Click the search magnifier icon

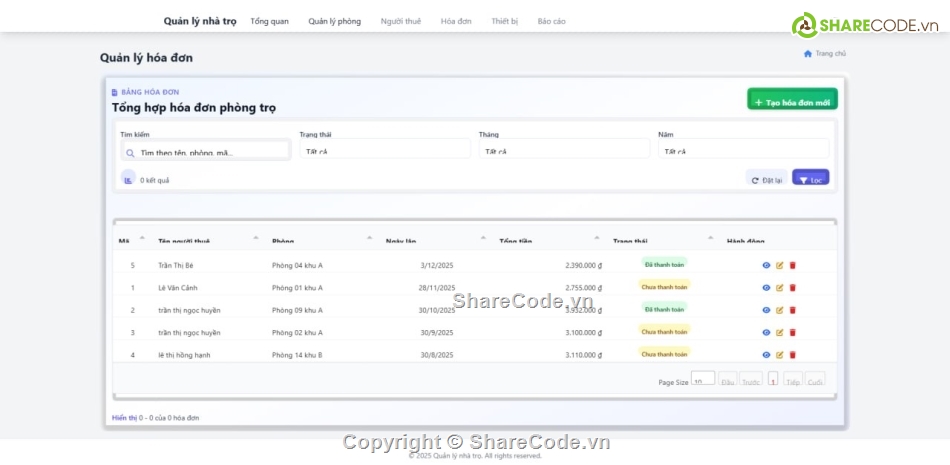point(130,153)
